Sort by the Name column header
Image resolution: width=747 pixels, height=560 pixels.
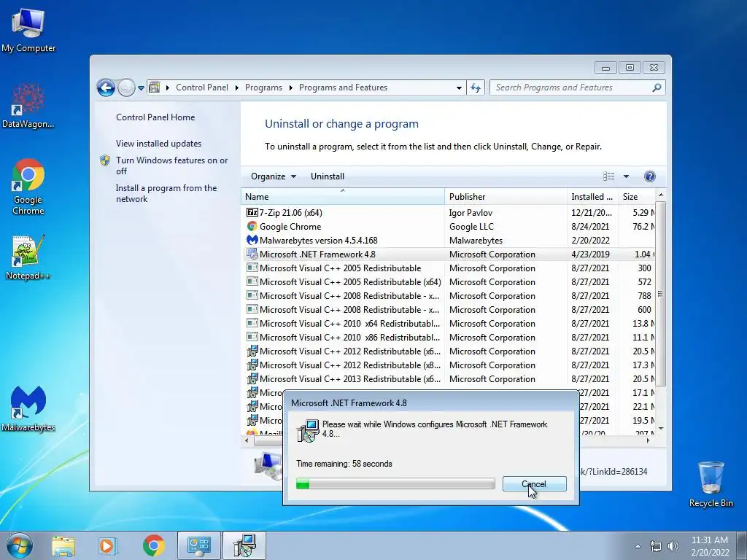click(x=343, y=197)
